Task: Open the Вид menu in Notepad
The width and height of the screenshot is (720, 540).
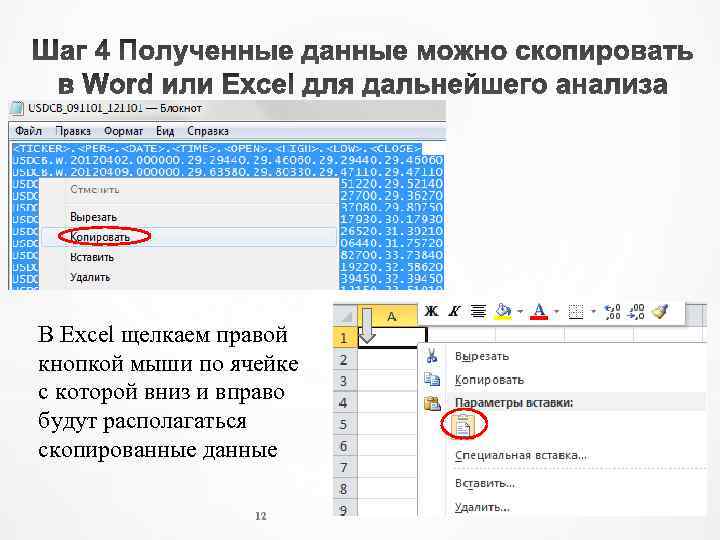Action: pos(165,131)
